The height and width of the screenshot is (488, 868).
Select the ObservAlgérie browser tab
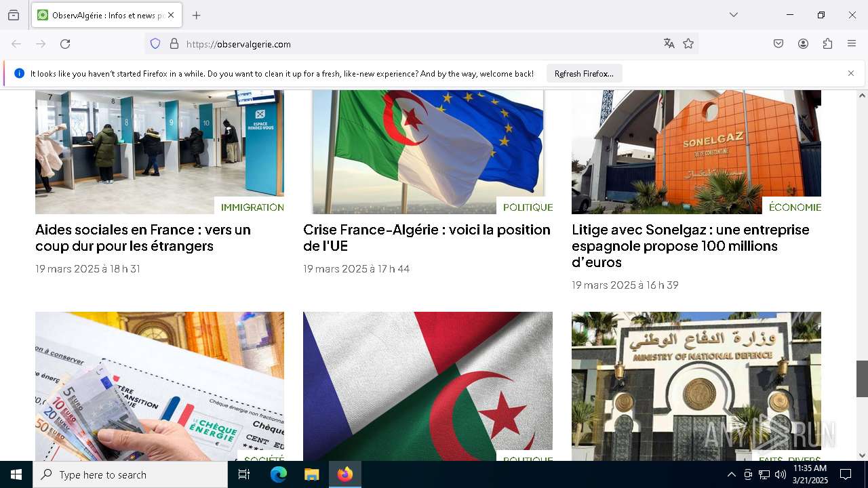tap(105, 15)
